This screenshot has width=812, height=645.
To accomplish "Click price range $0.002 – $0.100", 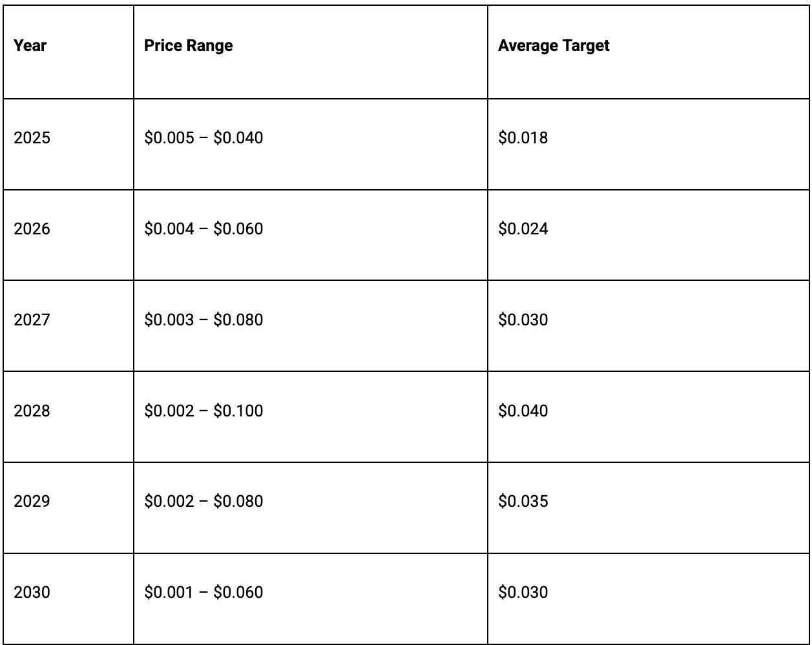I will [x=203, y=411].
